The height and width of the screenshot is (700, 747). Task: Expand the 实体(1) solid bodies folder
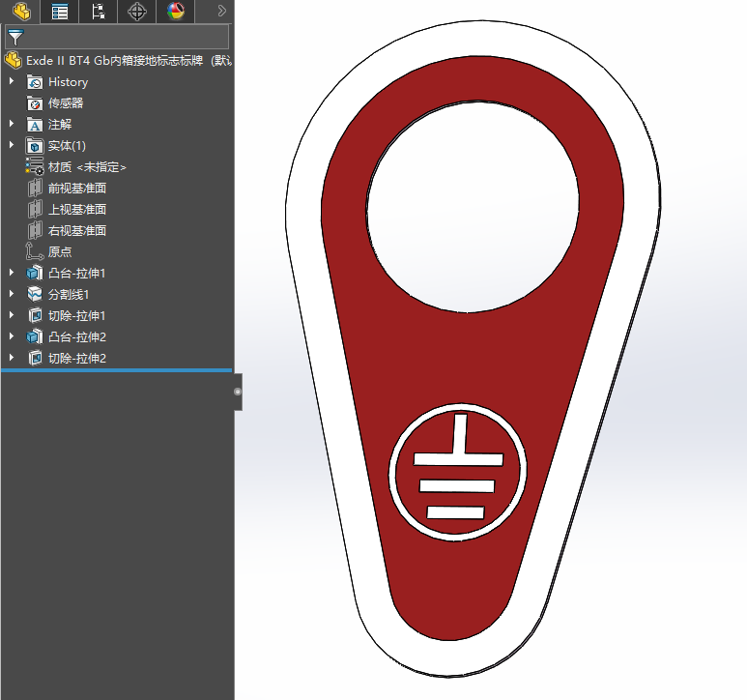[12, 145]
